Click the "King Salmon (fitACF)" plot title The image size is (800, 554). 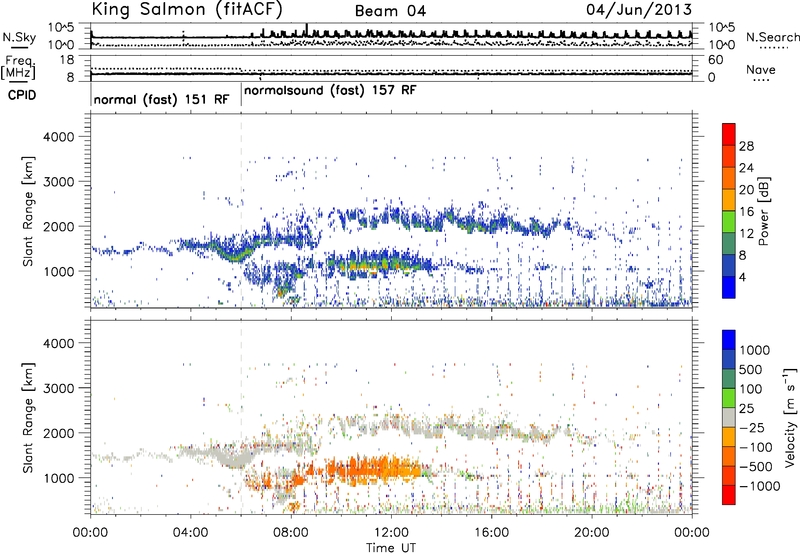[186, 10]
